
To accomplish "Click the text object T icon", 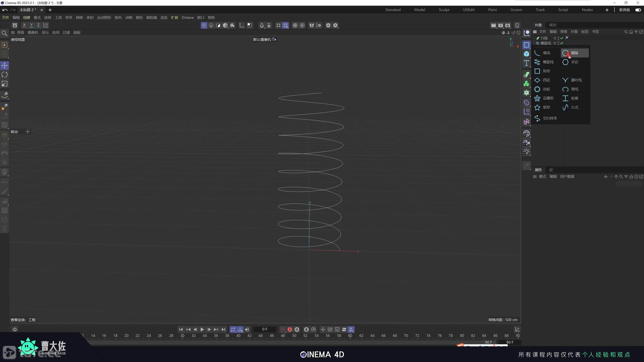I will (526, 63).
